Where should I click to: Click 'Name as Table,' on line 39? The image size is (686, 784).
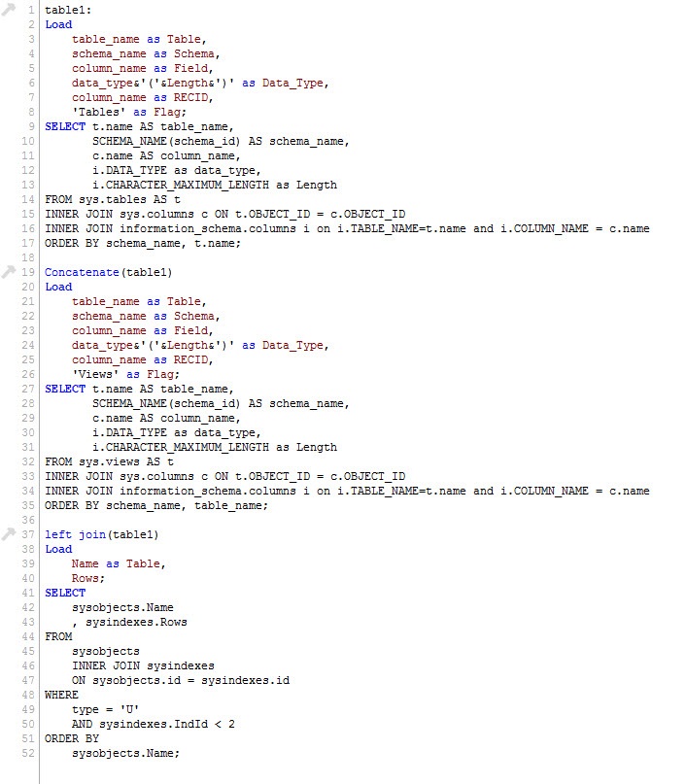(119, 563)
